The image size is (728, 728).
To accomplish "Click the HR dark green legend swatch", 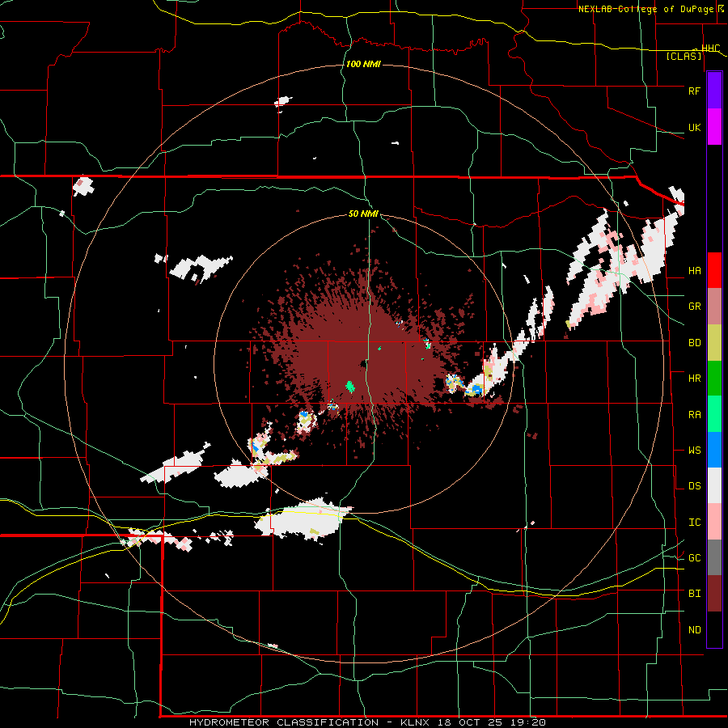I will click(714, 379).
